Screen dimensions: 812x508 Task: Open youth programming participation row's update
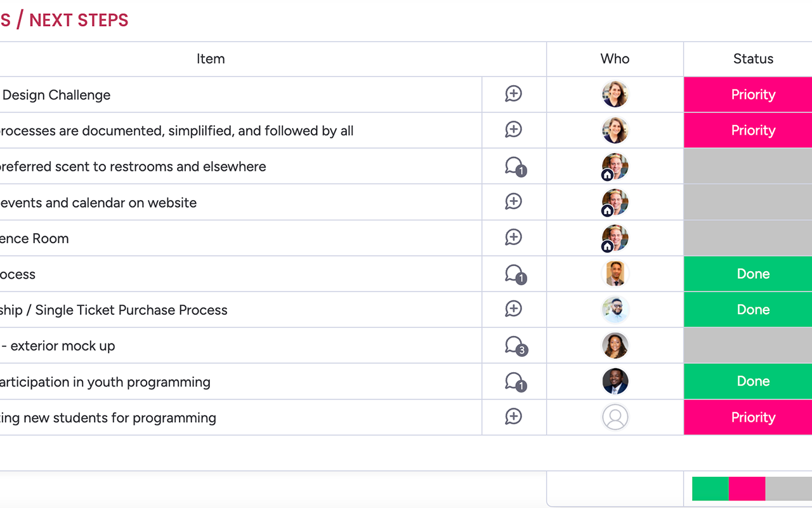coord(515,382)
